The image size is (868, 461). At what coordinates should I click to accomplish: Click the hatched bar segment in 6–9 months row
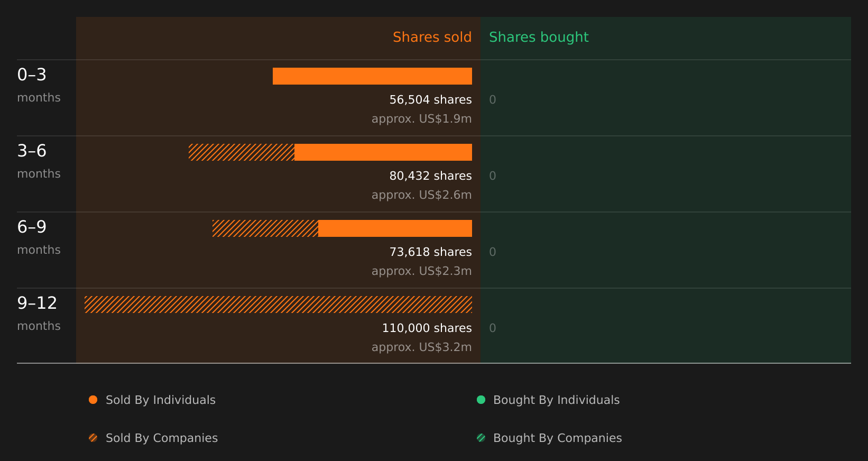[x=265, y=228]
